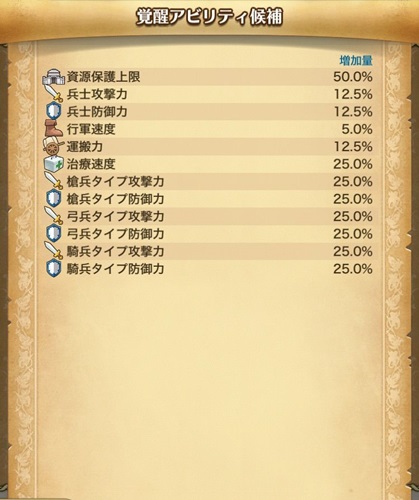Click the shield icon for 騎兵タイプ防御力
Screen dimensions: 419x500
click(54, 269)
